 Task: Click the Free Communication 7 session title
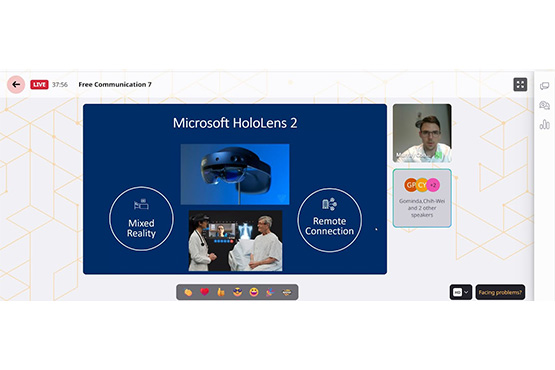(x=115, y=85)
